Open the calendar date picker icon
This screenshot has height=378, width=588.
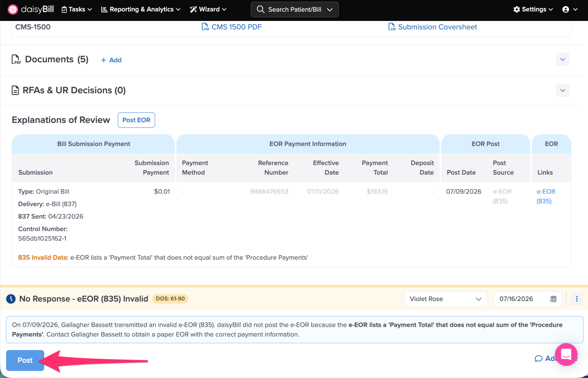pyautogui.click(x=554, y=299)
